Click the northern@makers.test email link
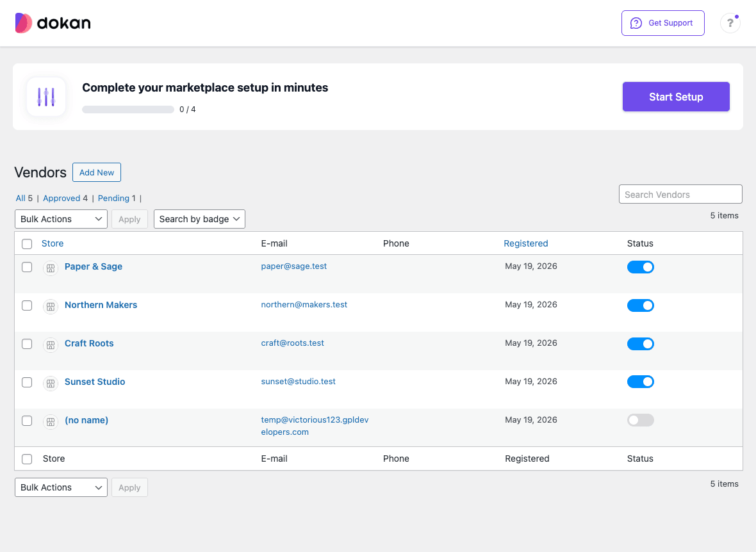 304,305
